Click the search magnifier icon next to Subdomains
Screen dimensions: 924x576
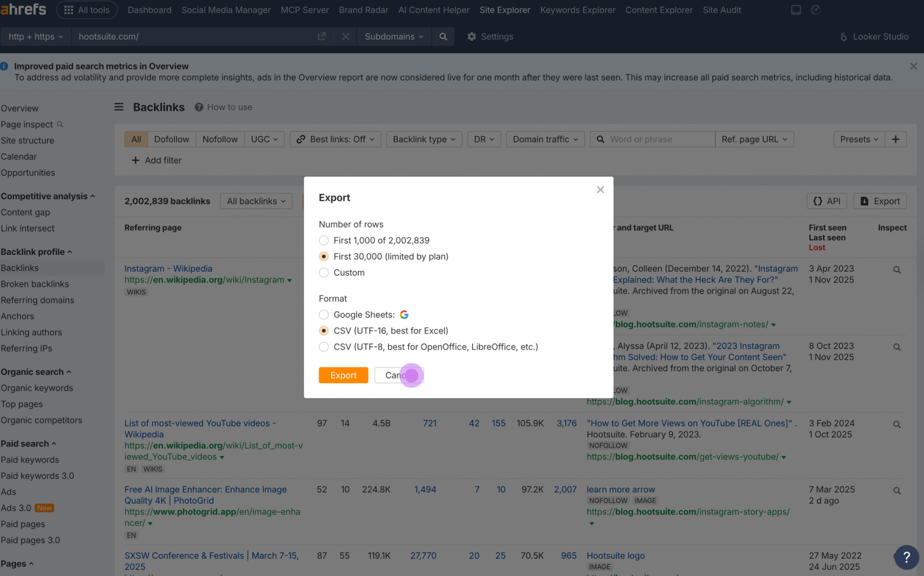click(443, 36)
